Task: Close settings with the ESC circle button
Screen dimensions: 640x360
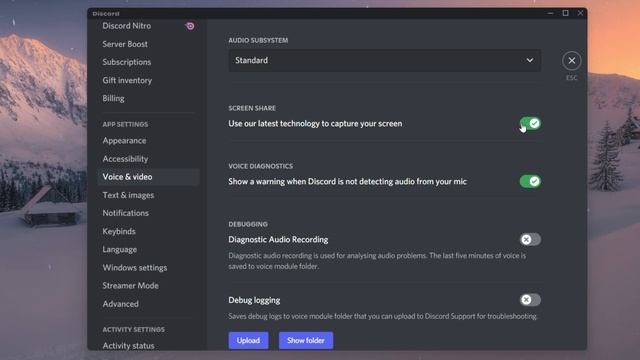Action: tap(571, 60)
